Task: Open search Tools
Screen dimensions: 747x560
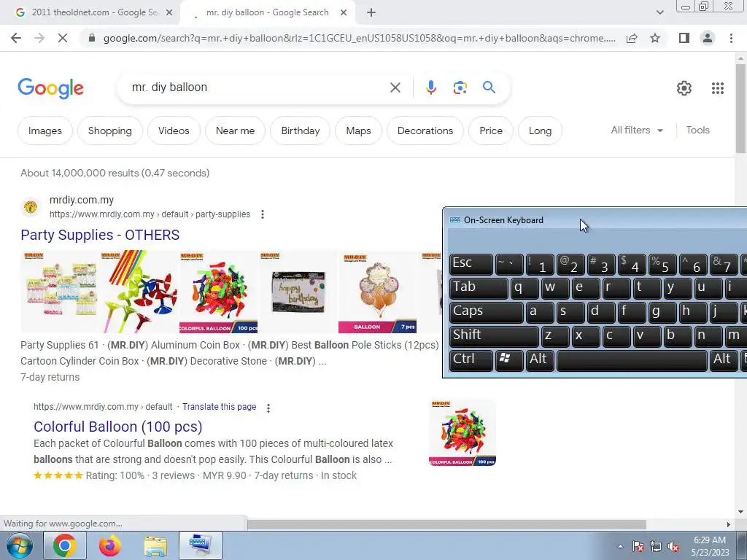Action: tap(697, 130)
